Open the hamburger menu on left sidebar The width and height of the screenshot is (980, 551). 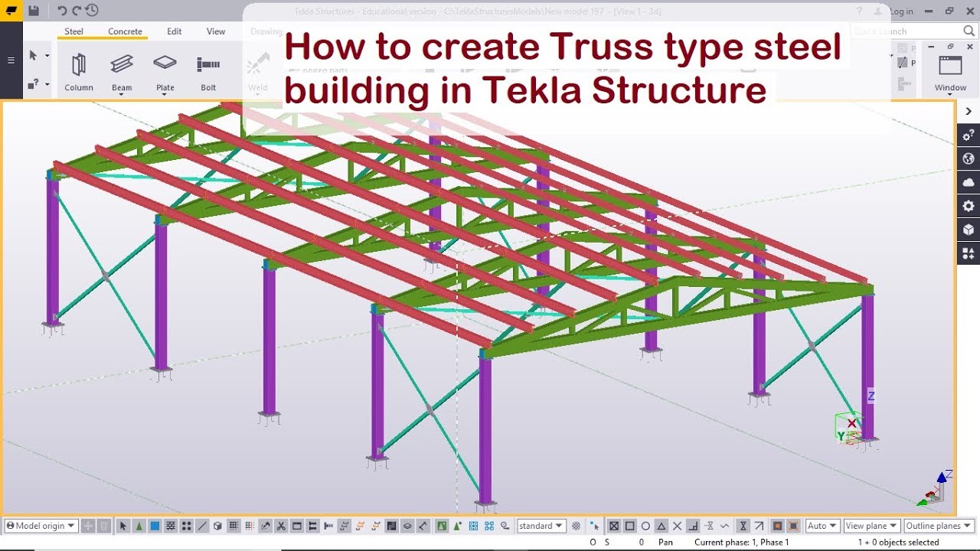click(11, 60)
